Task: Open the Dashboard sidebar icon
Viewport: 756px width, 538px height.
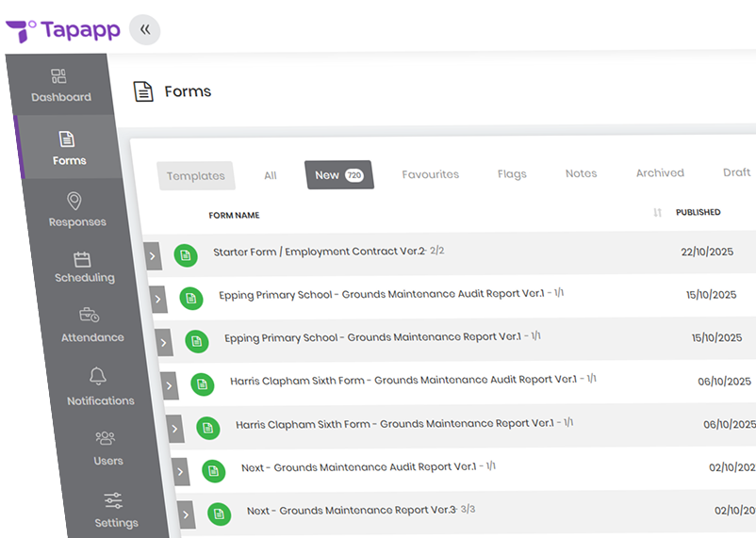Action: tap(58, 76)
